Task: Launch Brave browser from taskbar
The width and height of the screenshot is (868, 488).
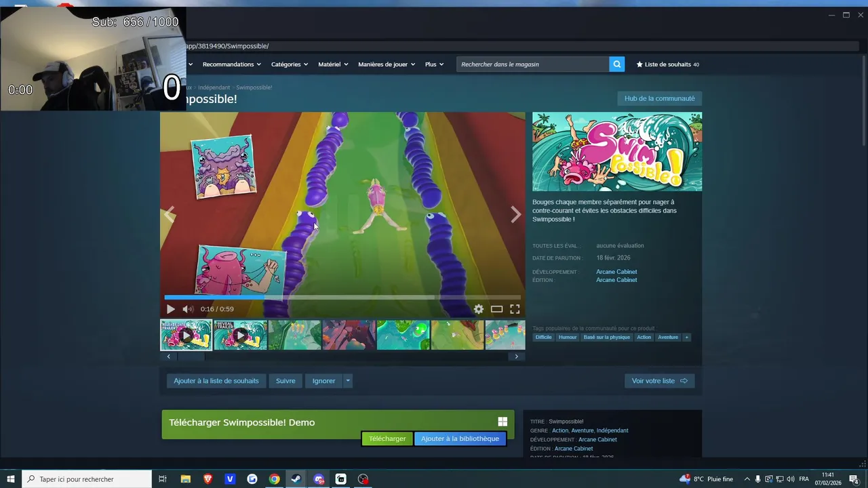Action: click(x=208, y=479)
